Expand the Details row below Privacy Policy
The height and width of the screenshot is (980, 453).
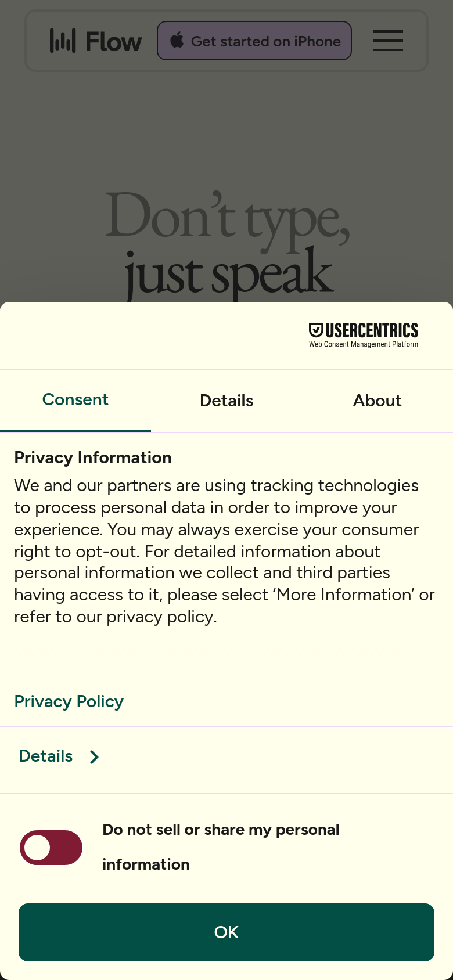(227, 756)
